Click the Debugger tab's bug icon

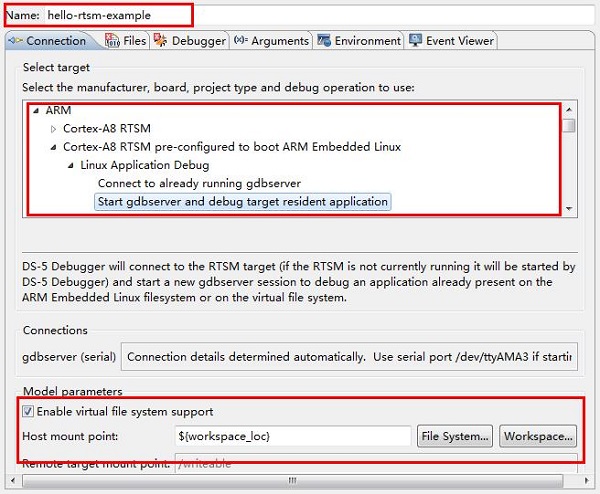coord(160,40)
